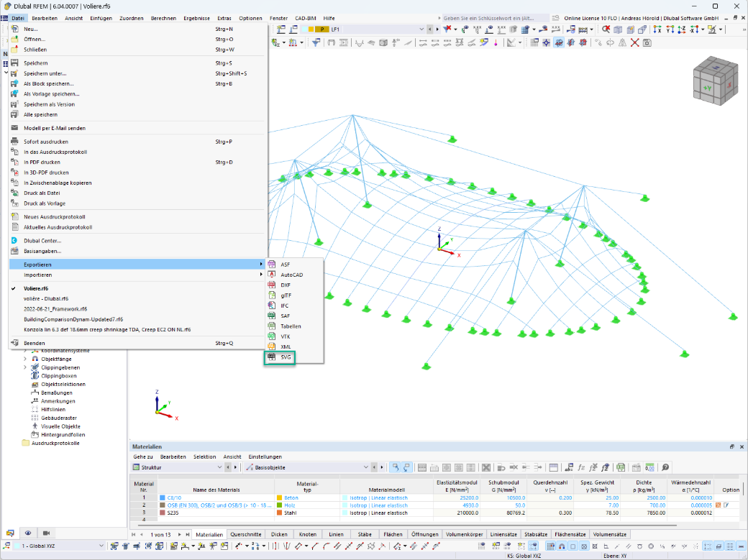Expand the Clippingebenen tree node
The image size is (748, 560).
(x=25, y=368)
